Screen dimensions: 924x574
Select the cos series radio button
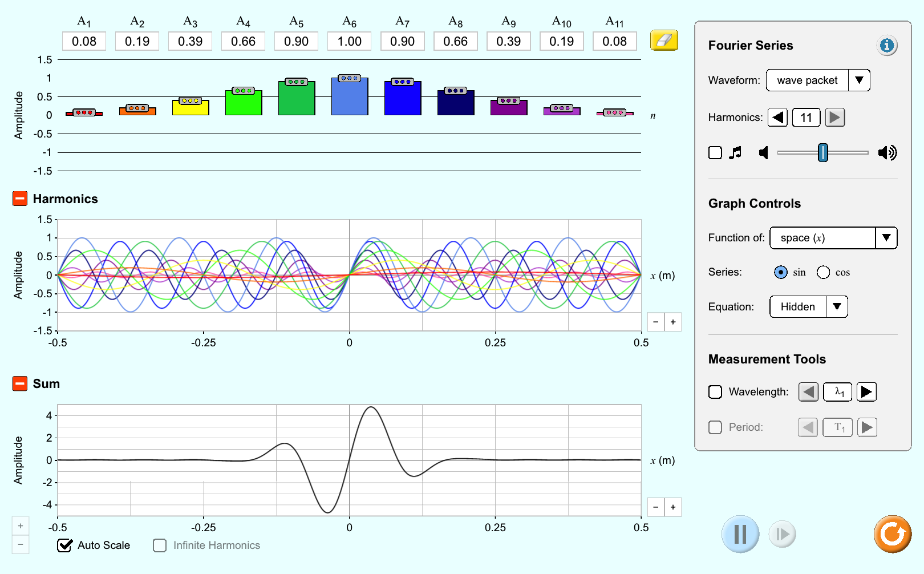[x=823, y=272]
